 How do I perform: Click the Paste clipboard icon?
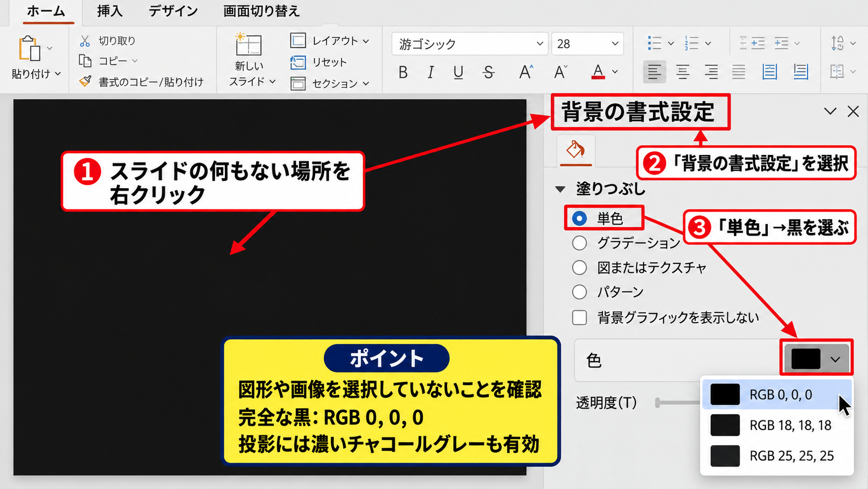[30, 48]
